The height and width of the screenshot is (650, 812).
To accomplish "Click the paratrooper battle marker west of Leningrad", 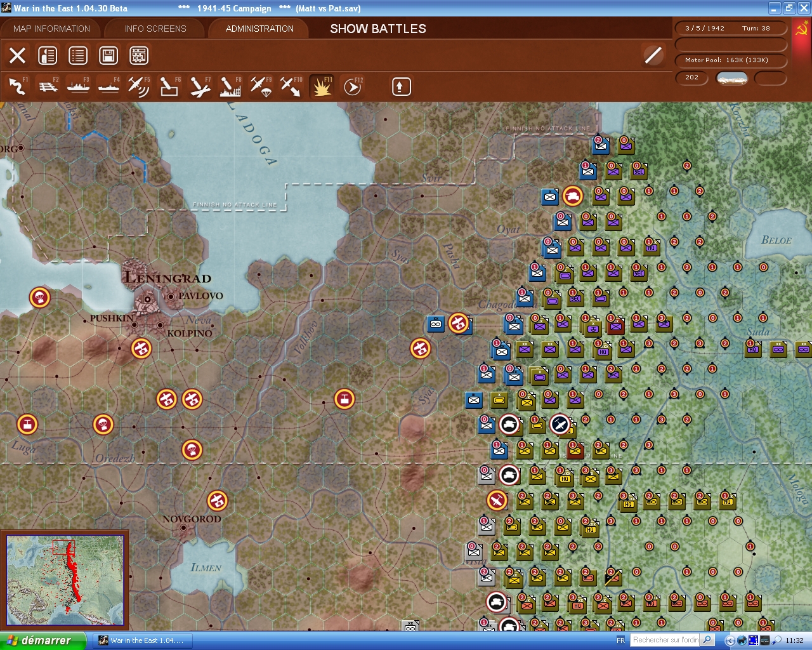I will tap(39, 297).
